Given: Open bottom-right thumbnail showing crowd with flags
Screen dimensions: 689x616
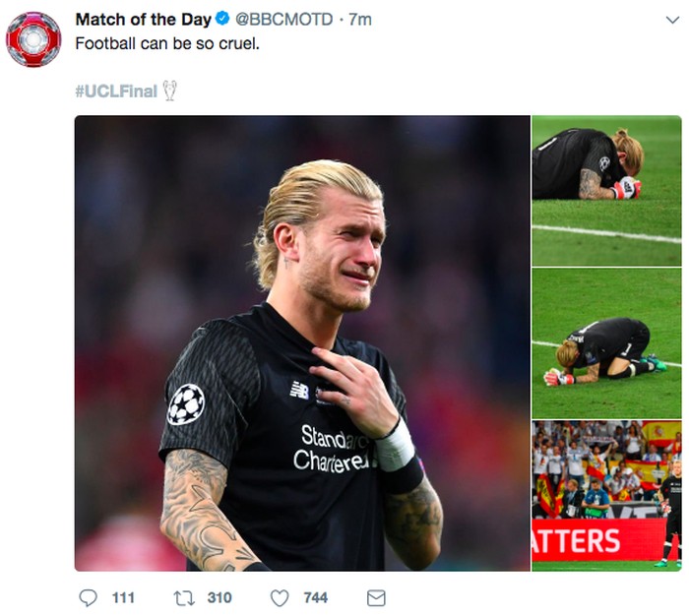Looking at the screenshot, I should (x=606, y=496).
